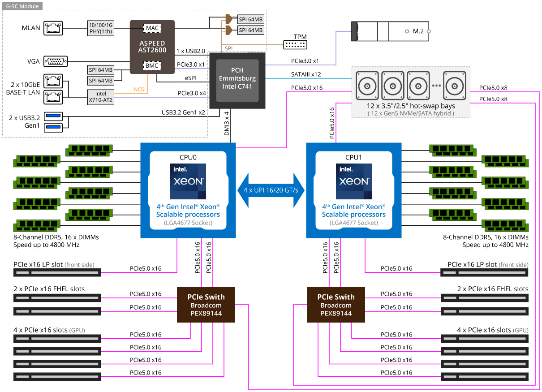Select the UPI double-headed blue arrow
The image size is (542, 392).
[271, 190]
